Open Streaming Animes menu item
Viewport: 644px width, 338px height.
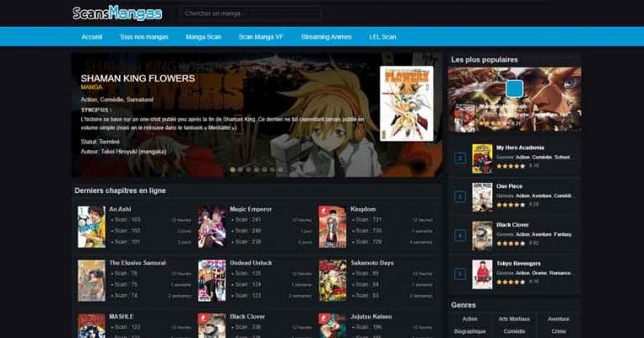[x=326, y=37]
